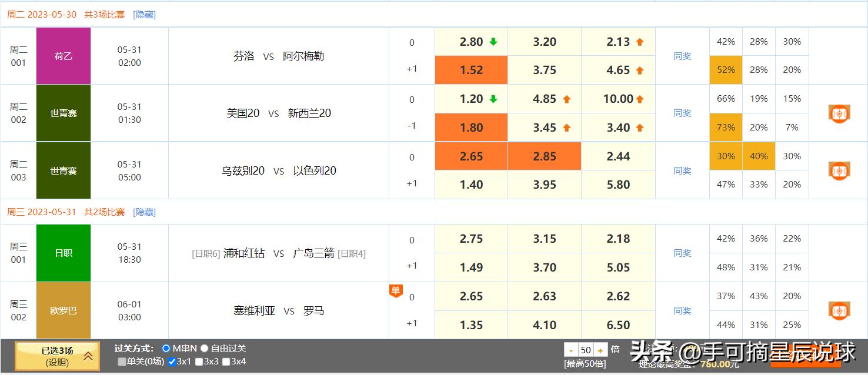Click the orange 单 badge on the 塞维利亚 row
The height and width of the screenshot is (375, 868).
point(395,290)
